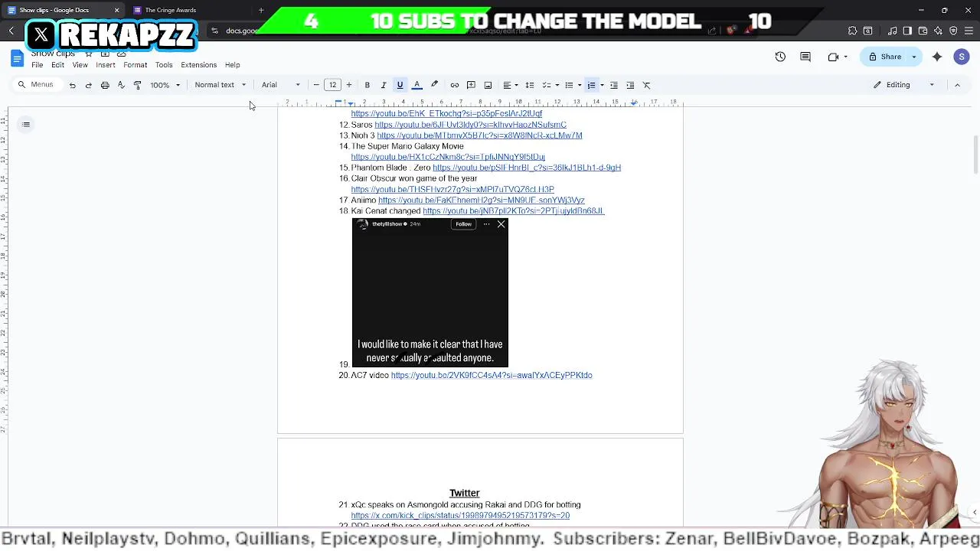980x551 pixels.
Task: Open the zoom 100% dropdown
Action: (x=165, y=85)
